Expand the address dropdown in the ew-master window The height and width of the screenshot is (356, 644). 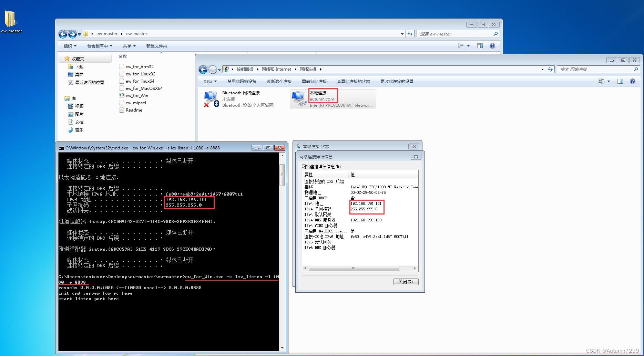point(402,34)
